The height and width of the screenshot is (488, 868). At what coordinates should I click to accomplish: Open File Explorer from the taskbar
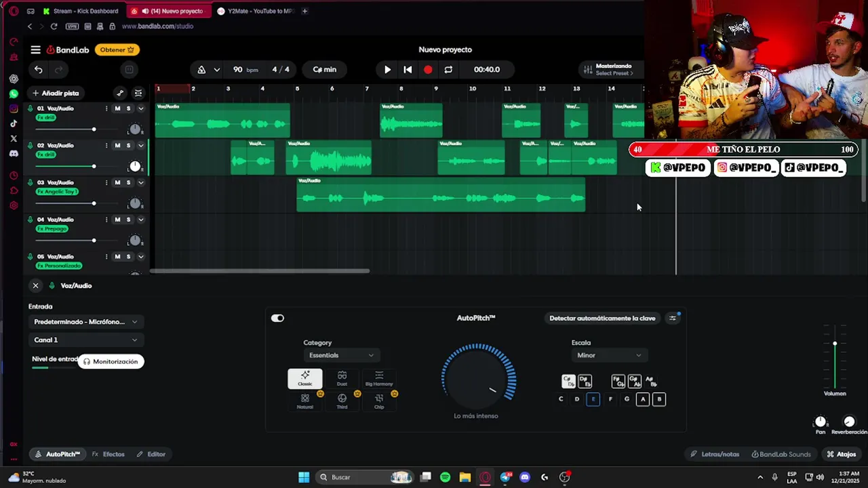(465, 477)
